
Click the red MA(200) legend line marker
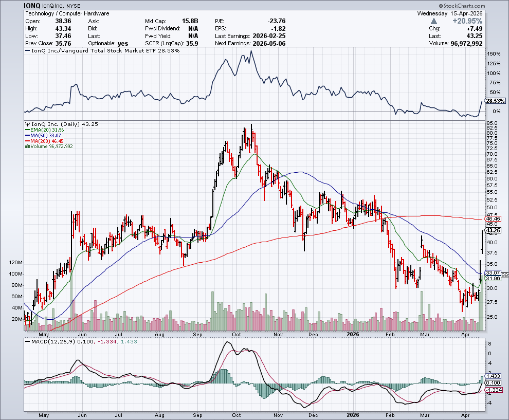point(28,141)
